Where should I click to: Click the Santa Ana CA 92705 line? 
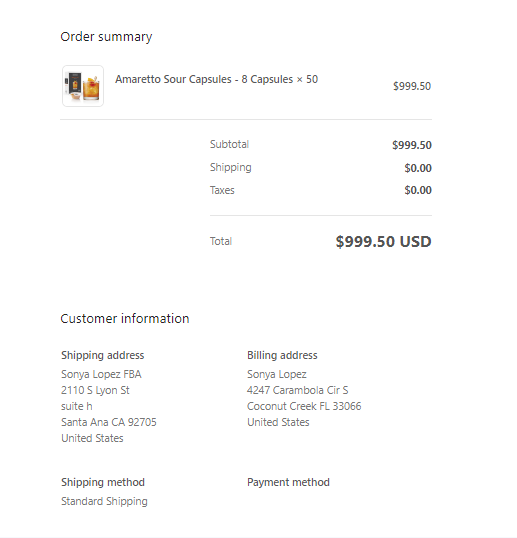pyautogui.click(x=108, y=422)
